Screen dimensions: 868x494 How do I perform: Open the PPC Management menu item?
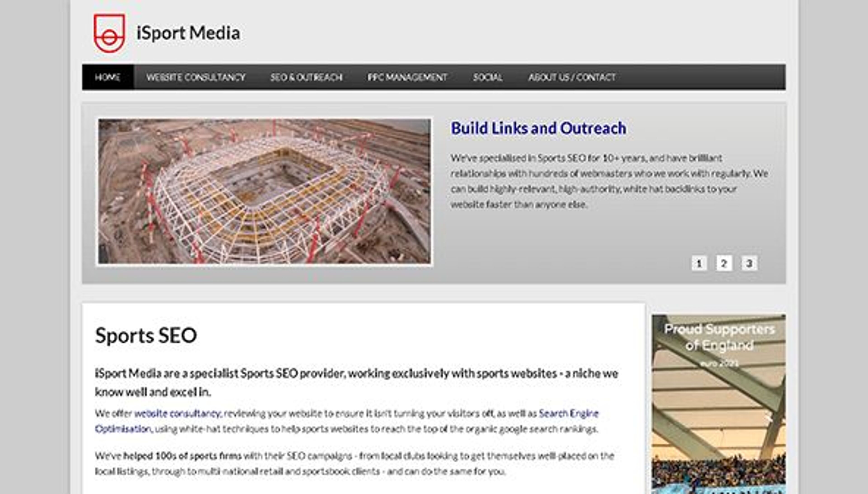pos(407,77)
